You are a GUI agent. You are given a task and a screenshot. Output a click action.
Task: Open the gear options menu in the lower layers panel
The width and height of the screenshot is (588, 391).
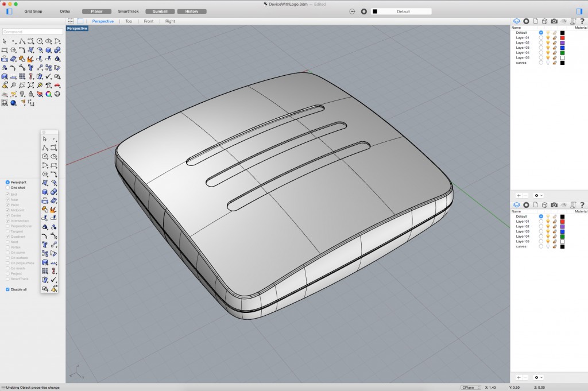pos(538,377)
